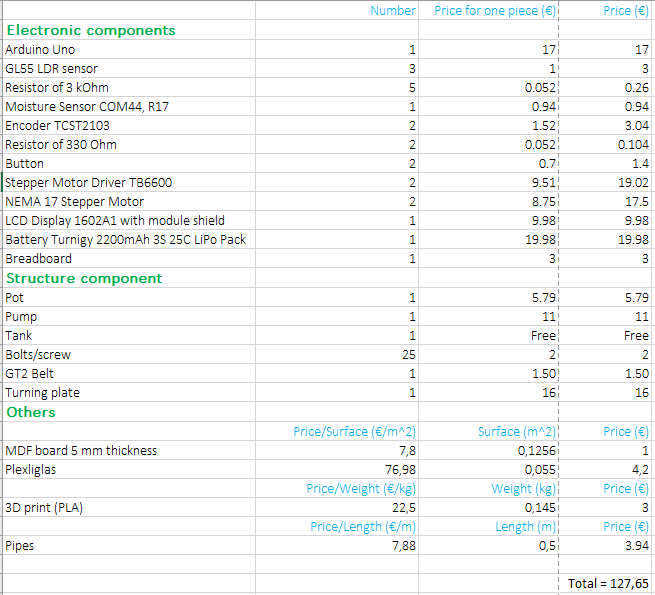Click the 'Length (m)' header cell

(488, 526)
